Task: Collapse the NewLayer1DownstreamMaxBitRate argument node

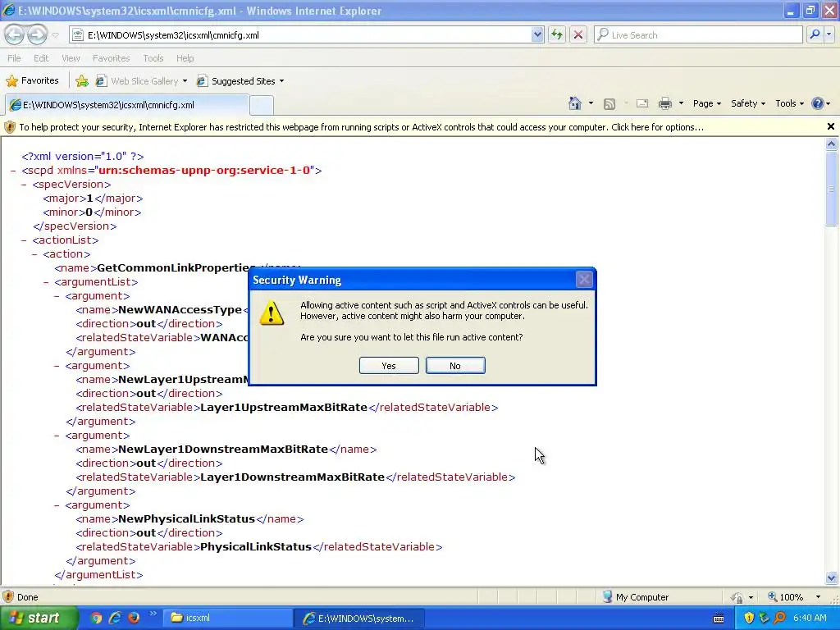Action: [x=57, y=435]
